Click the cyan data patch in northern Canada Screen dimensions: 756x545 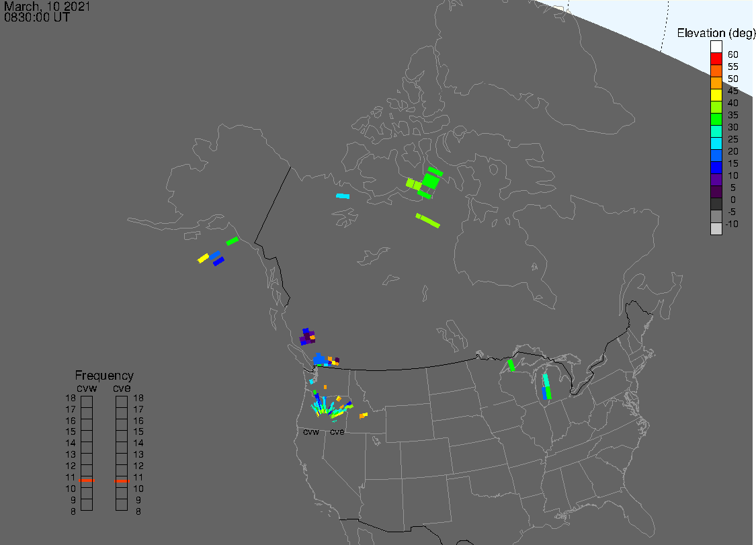coord(343,196)
